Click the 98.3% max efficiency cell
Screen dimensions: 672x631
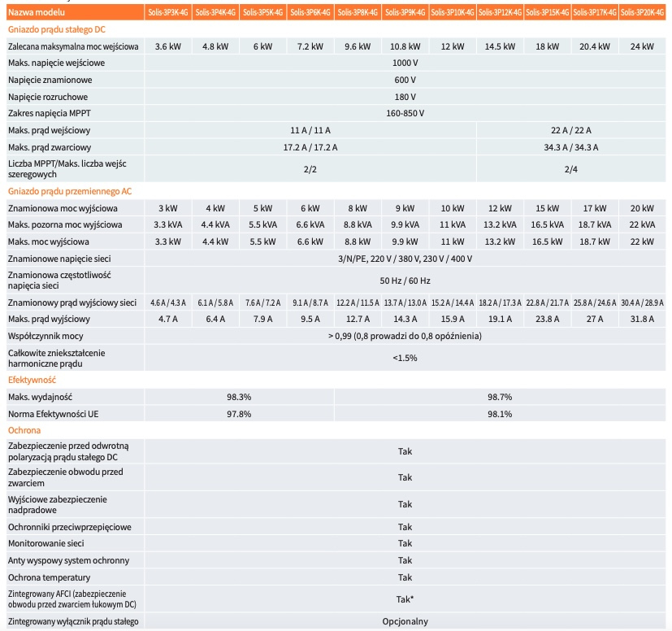tap(239, 397)
